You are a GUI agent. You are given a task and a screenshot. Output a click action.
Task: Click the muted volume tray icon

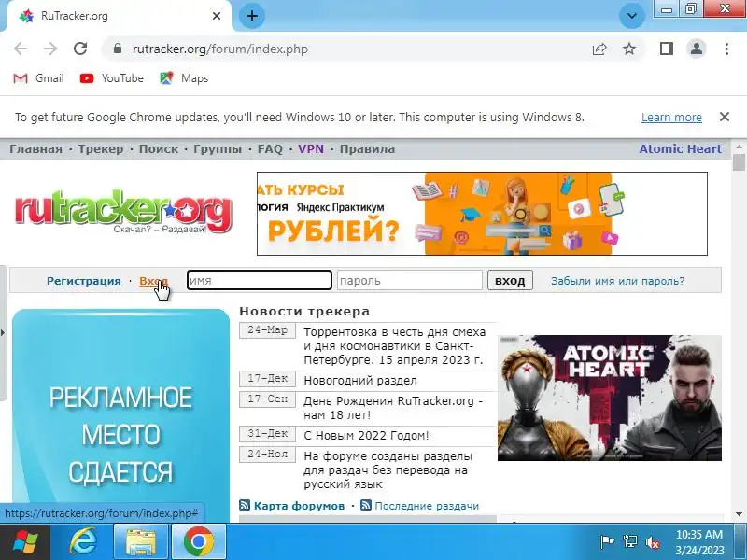tap(652, 542)
